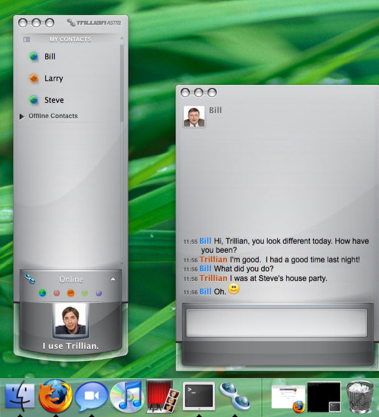Minimize the Bill chat window
This screenshot has width=379, height=417.
(199, 92)
